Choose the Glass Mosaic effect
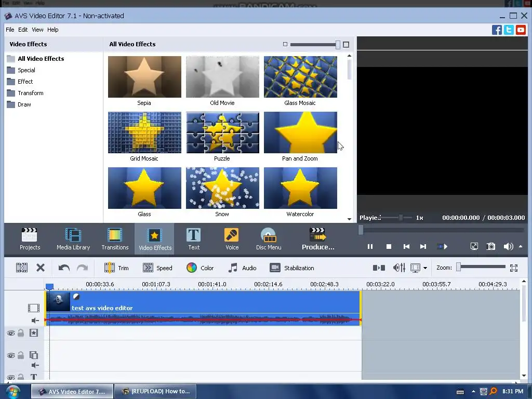This screenshot has height=399, width=532. click(301, 77)
